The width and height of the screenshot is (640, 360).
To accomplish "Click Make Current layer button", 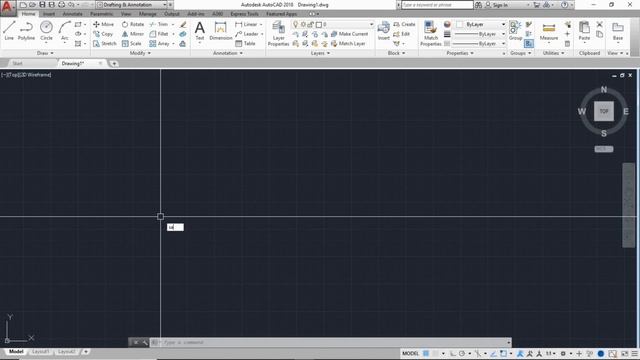I will (x=349, y=34).
